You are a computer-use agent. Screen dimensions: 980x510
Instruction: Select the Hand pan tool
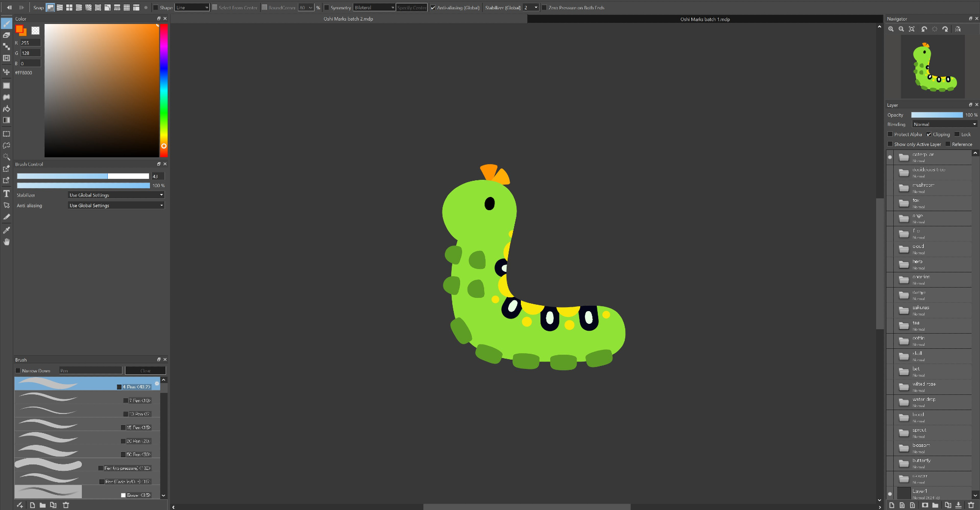pos(6,242)
